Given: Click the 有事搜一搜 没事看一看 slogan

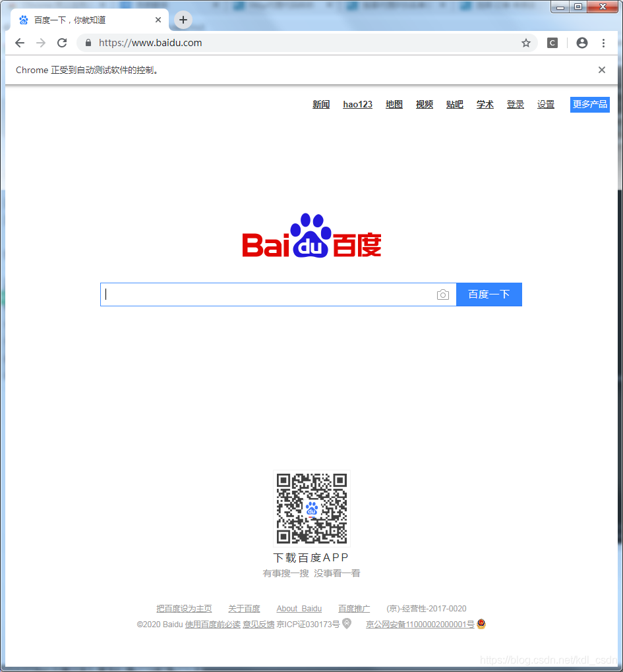Looking at the screenshot, I should click(x=311, y=573).
